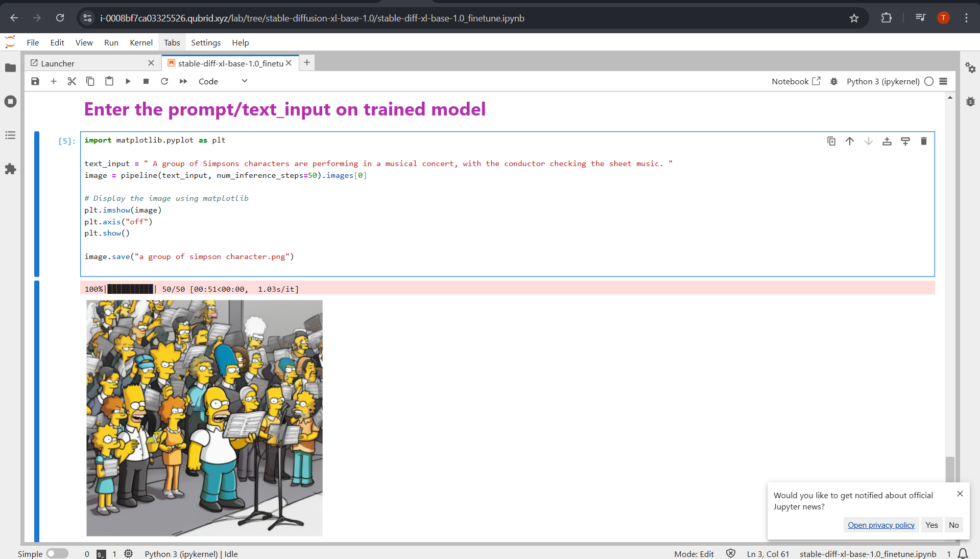Click the kernel status circle indicator

point(929,81)
